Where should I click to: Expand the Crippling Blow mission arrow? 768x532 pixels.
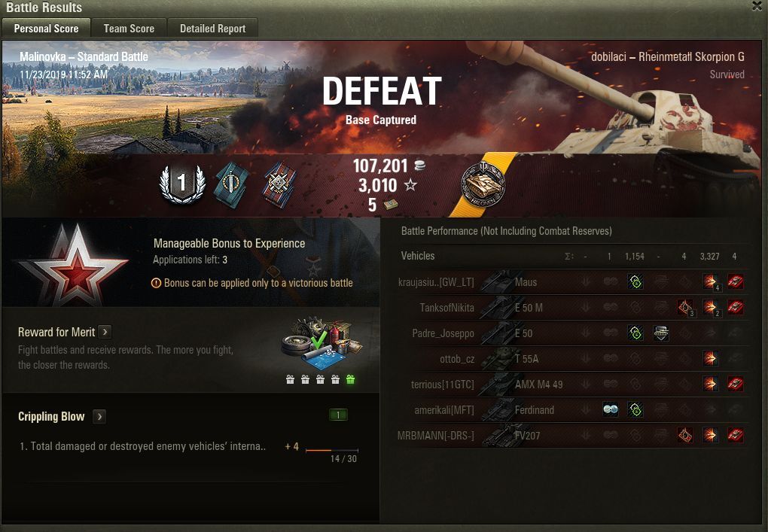(x=99, y=417)
